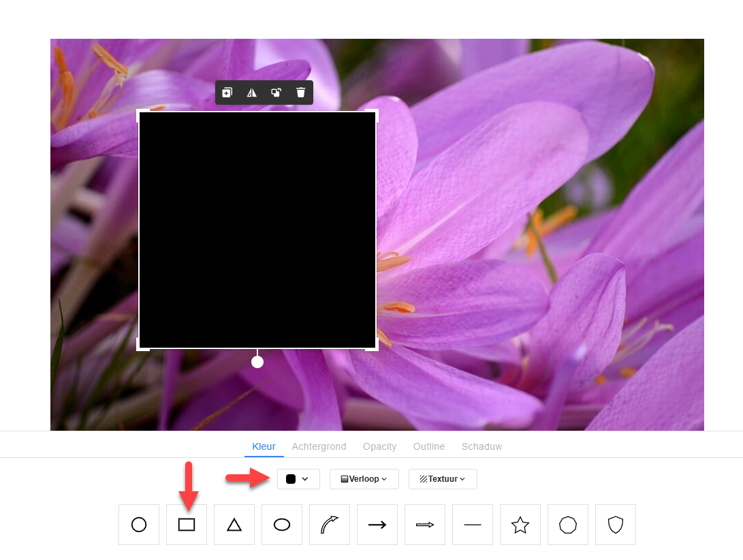
Task: Open the black color picker dropdown
Action: click(x=298, y=479)
